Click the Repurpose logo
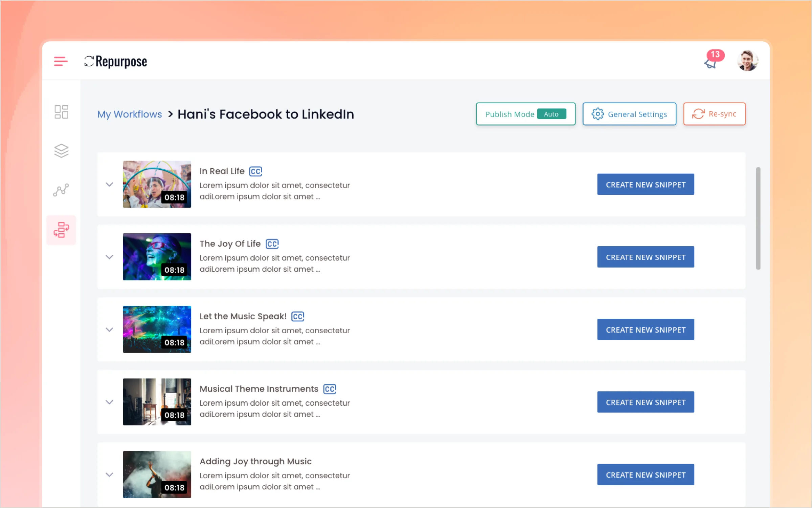The width and height of the screenshot is (812, 508). pyautogui.click(x=116, y=61)
